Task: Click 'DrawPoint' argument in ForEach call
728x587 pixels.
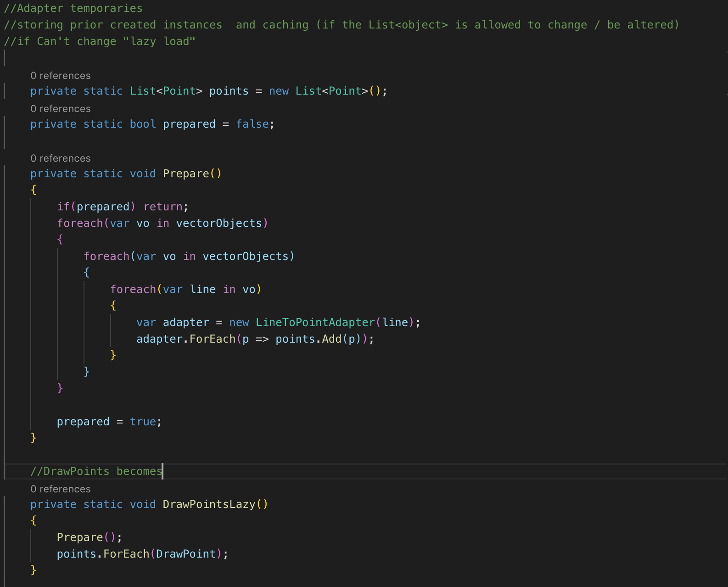Action: (186, 554)
